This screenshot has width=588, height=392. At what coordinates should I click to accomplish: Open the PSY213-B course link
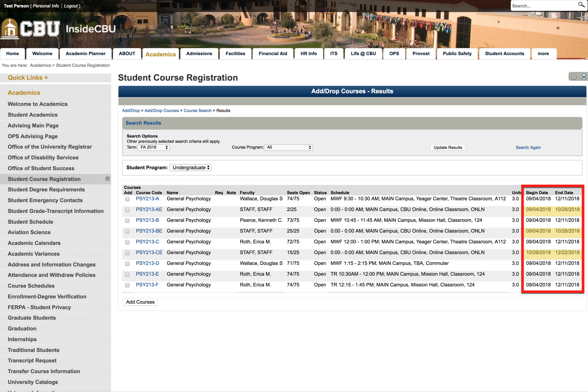[147, 220]
